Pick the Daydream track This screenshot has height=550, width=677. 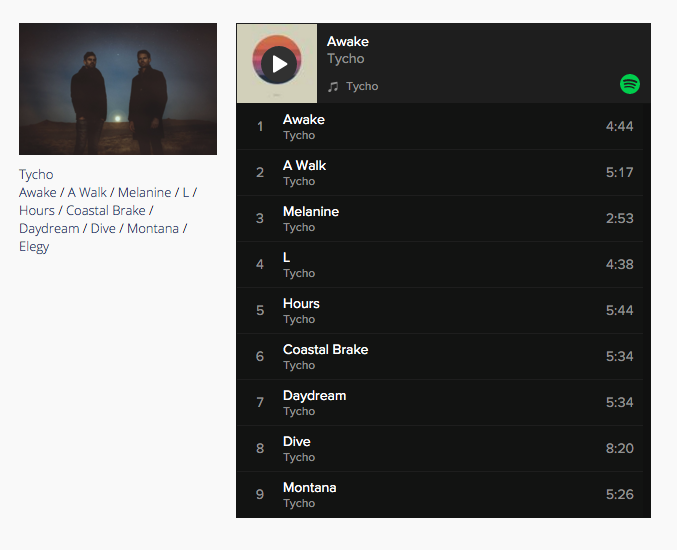tap(440, 402)
